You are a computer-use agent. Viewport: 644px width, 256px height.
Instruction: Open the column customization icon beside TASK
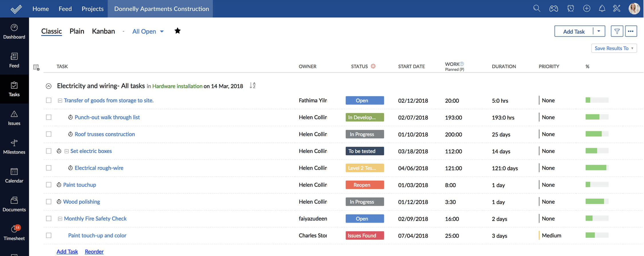pyautogui.click(x=36, y=67)
